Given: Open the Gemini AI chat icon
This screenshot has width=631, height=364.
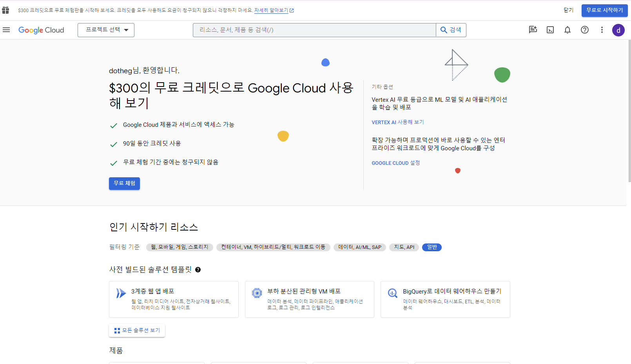Looking at the screenshot, I should coord(533,30).
